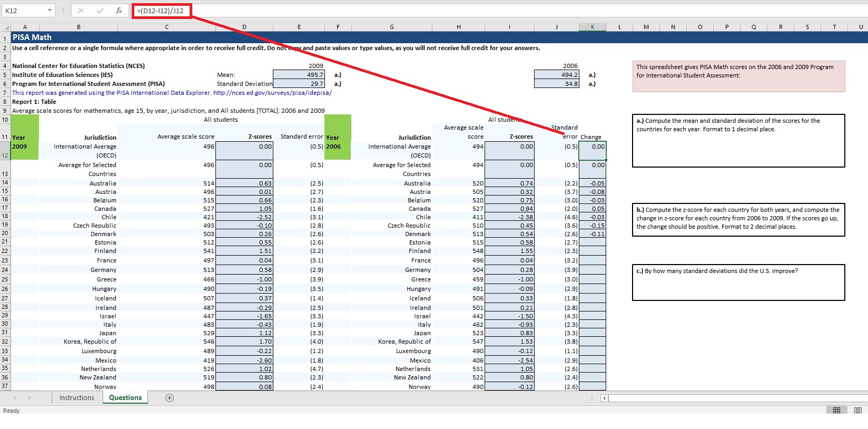868x429 pixels.
Task: Select column U header
Action: tap(861, 27)
